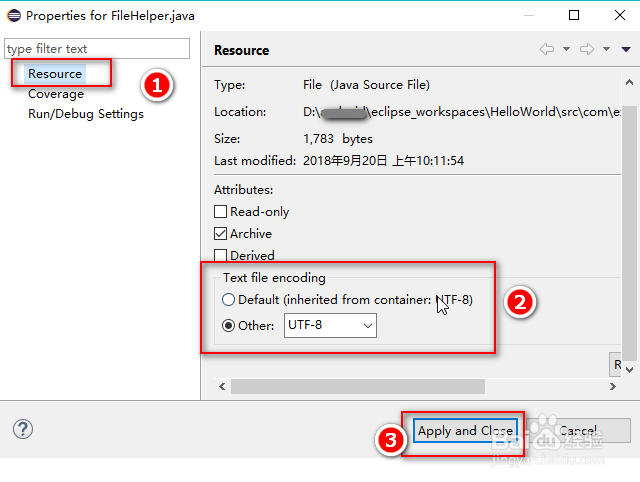Viewport: 640px width, 482px height.
Task: Open the UTF-8 encoding combo box
Action: (331, 325)
